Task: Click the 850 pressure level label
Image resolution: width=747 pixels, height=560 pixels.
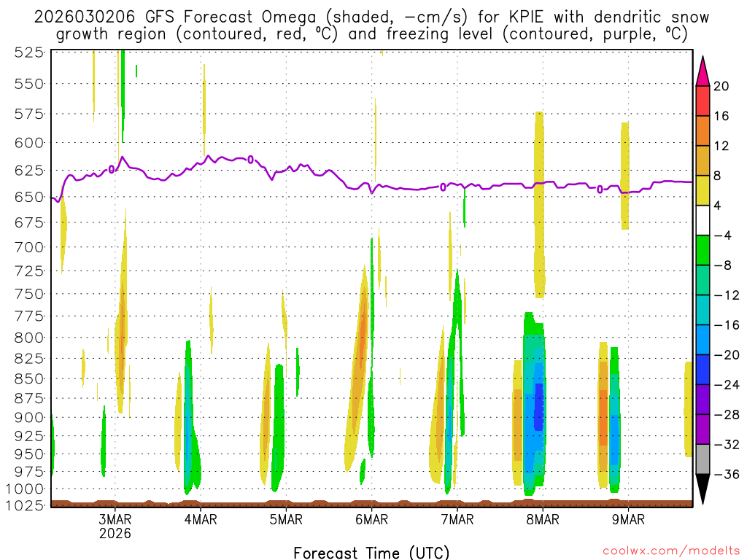Action: (x=29, y=379)
